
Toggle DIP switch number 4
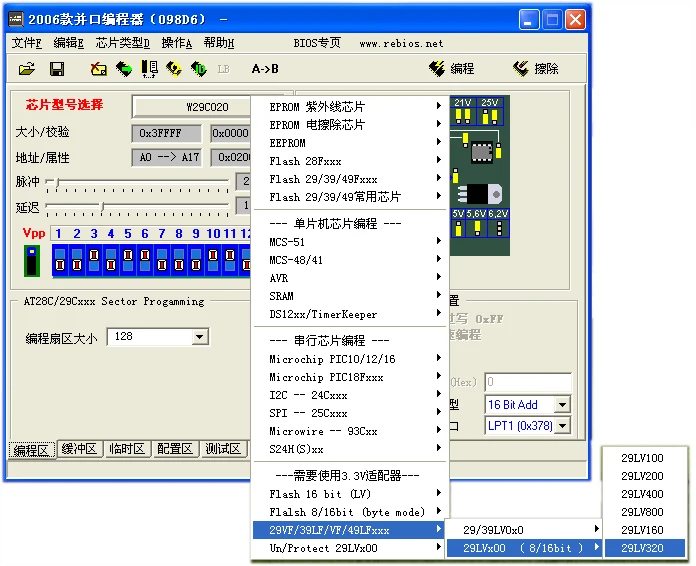point(111,260)
